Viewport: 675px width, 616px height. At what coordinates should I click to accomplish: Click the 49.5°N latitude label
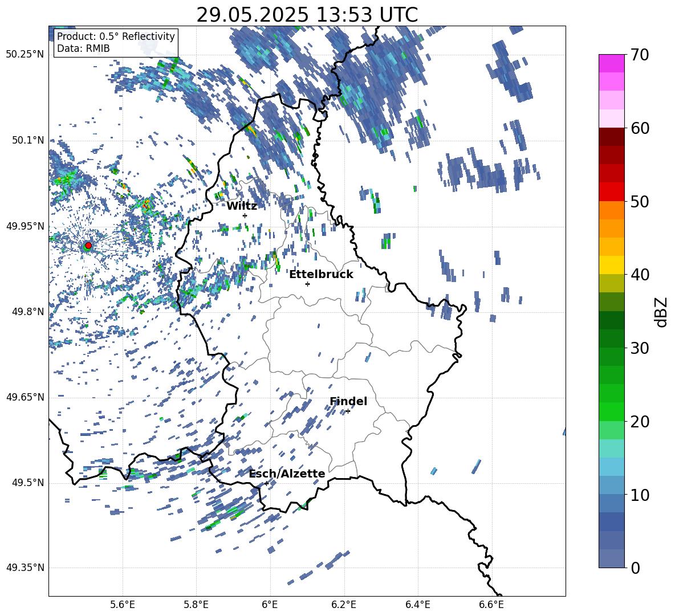[28, 483]
